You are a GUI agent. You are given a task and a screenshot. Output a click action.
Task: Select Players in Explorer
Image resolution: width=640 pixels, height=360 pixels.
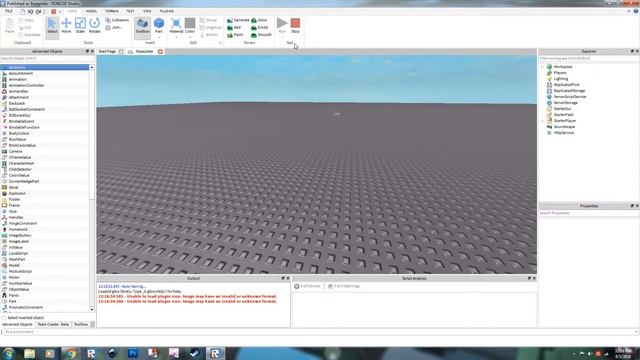tap(560, 73)
